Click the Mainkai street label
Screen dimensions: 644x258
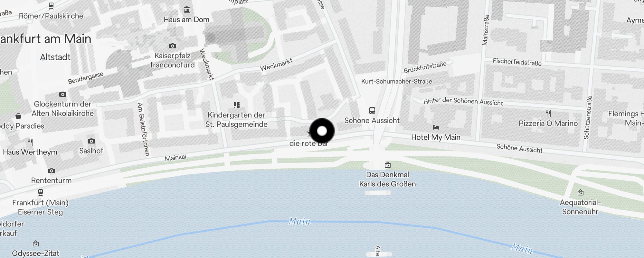click(175, 158)
